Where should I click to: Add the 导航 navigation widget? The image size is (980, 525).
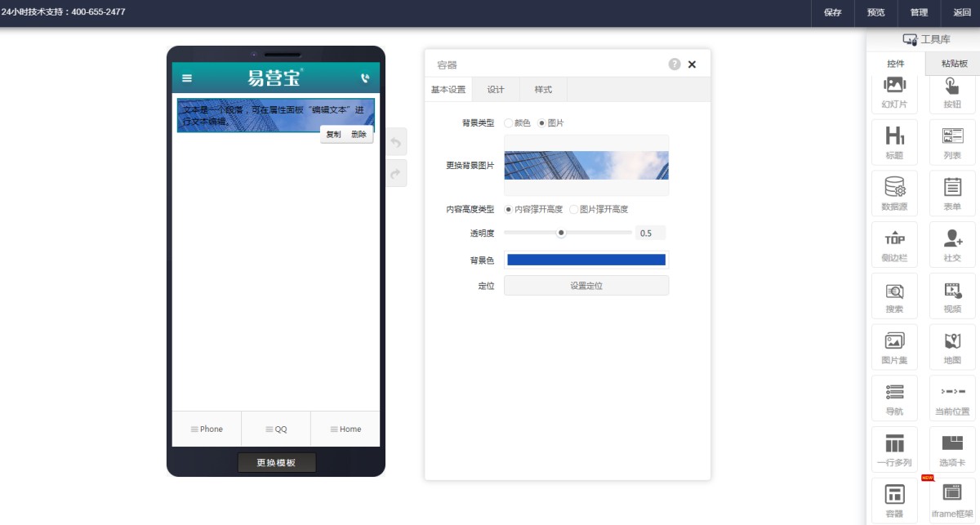coord(894,398)
